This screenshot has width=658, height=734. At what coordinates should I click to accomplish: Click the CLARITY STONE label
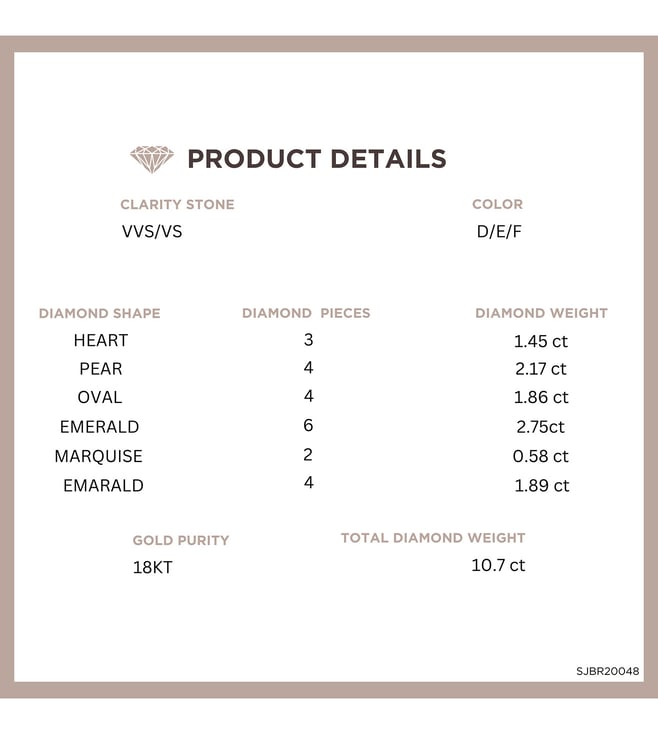tap(177, 205)
